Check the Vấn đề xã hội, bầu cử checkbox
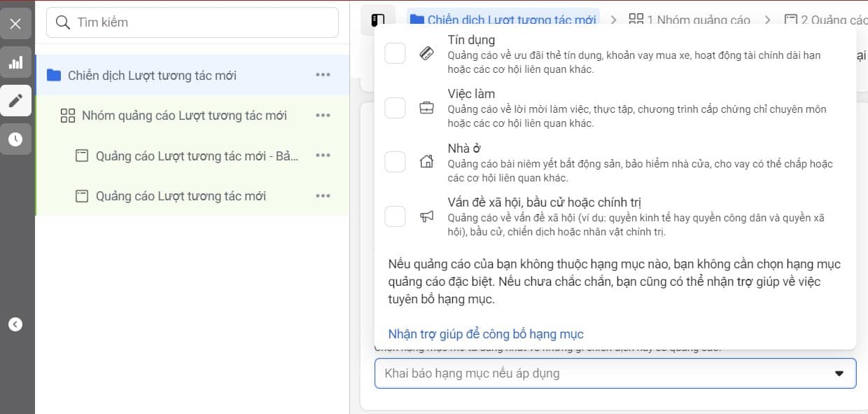 (395, 216)
